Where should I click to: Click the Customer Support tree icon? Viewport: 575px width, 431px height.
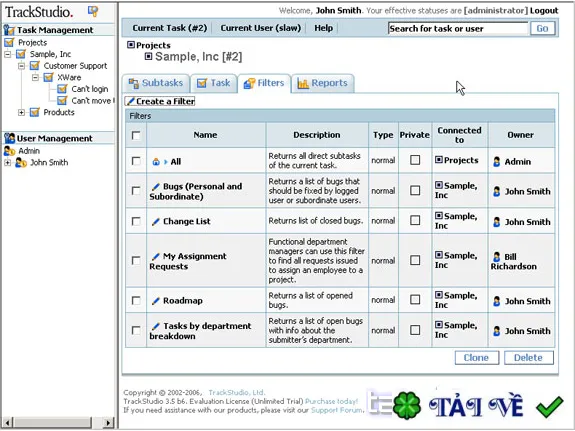(34, 66)
